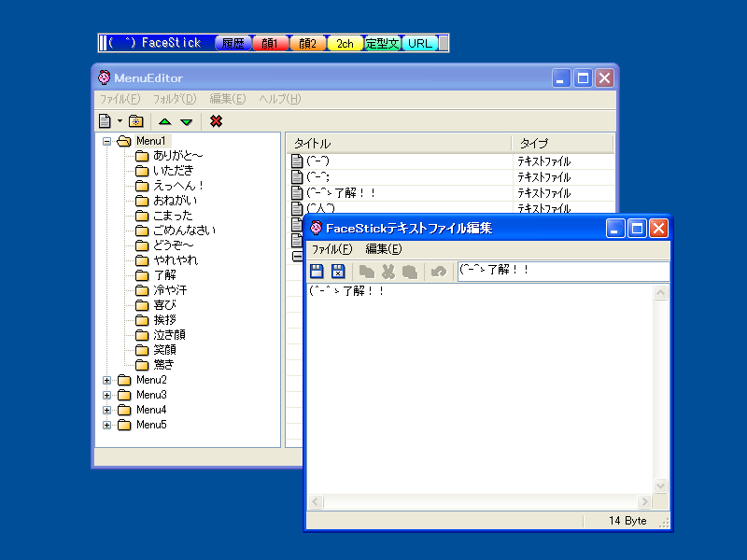Open the 顔1 tab on the FaceStick bar

(x=270, y=43)
